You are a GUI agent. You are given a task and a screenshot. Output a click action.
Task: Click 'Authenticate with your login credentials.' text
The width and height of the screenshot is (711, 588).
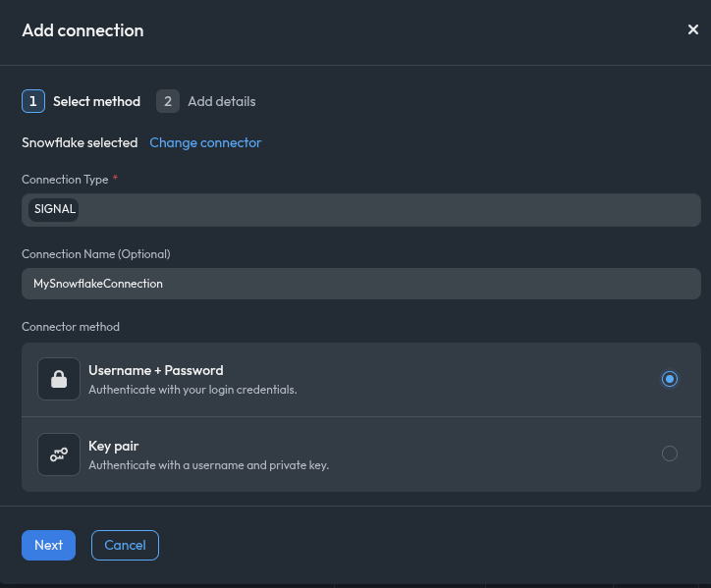pyautogui.click(x=192, y=390)
